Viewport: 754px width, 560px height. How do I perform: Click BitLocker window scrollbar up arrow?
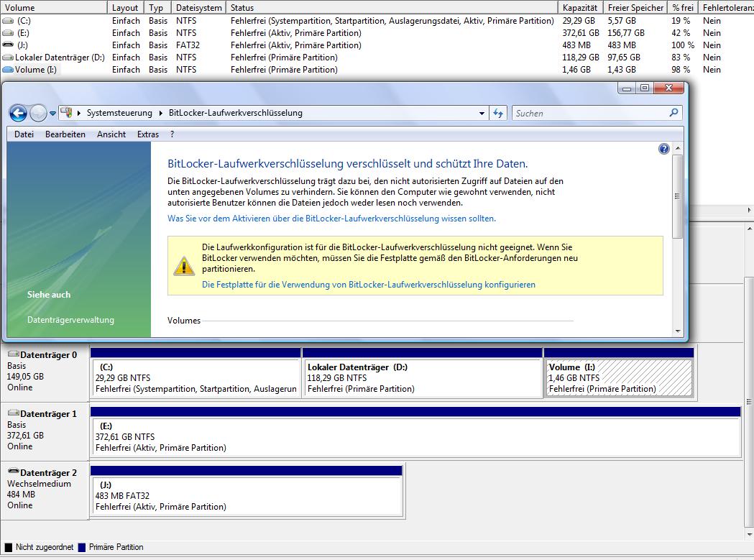click(678, 148)
